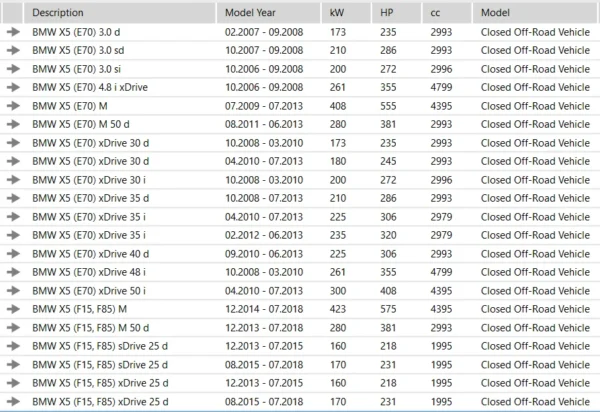Open the arrow next to BMW X5 (E70) 3.0 si
This screenshot has width=600, height=412.
click(13, 69)
